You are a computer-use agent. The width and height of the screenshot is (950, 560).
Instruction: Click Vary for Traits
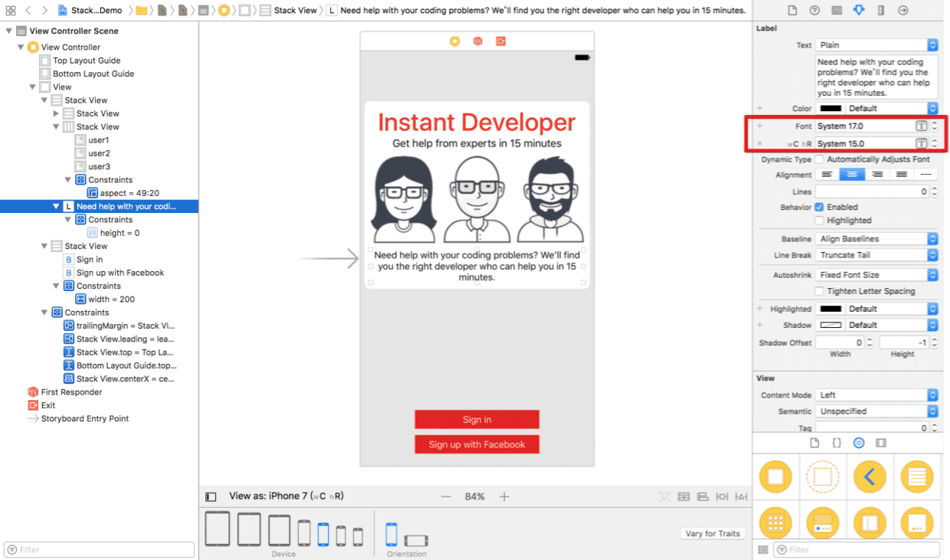(713, 533)
